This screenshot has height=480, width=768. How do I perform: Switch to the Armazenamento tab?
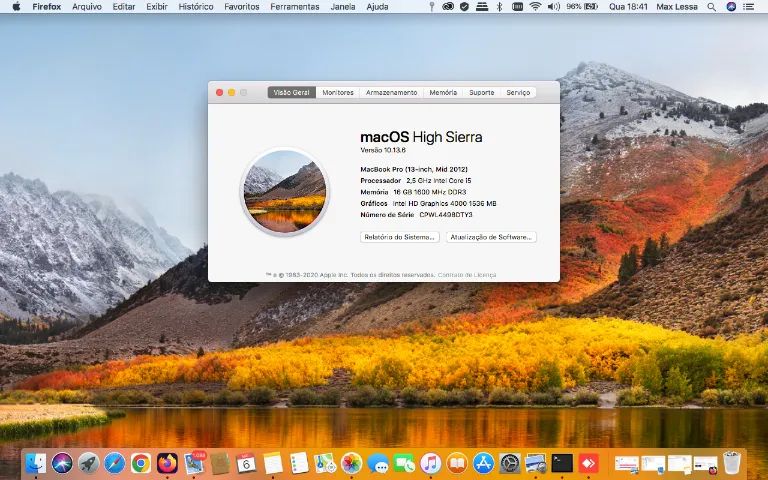[391, 93]
